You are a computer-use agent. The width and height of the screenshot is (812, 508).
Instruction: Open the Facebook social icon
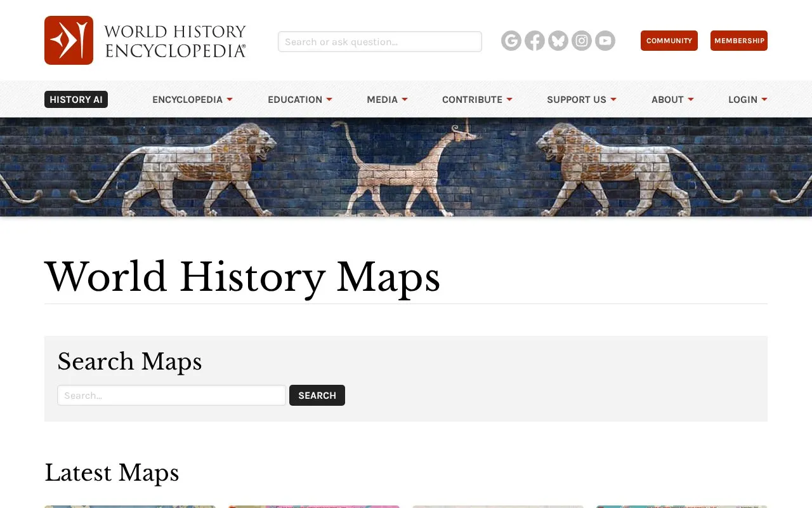[x=535, y=41]
